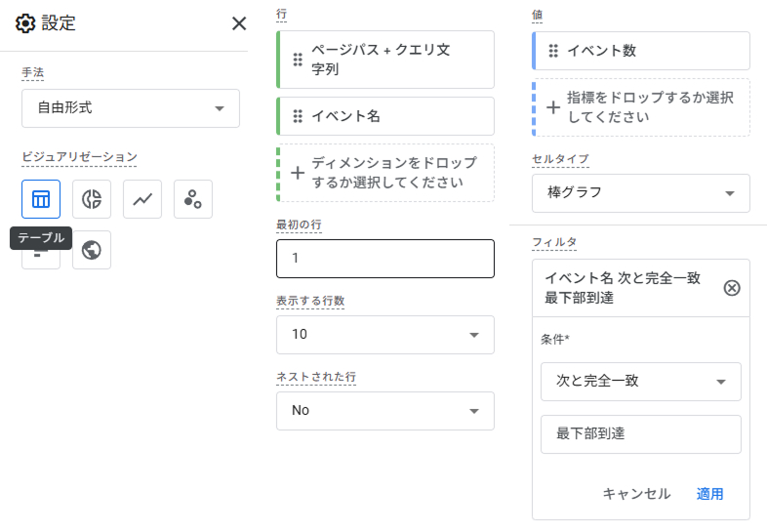The width and height of the screenshot is (767, 532).
Task: Open the ネストされた行 dropdown showing No
Action: (385, 411)
